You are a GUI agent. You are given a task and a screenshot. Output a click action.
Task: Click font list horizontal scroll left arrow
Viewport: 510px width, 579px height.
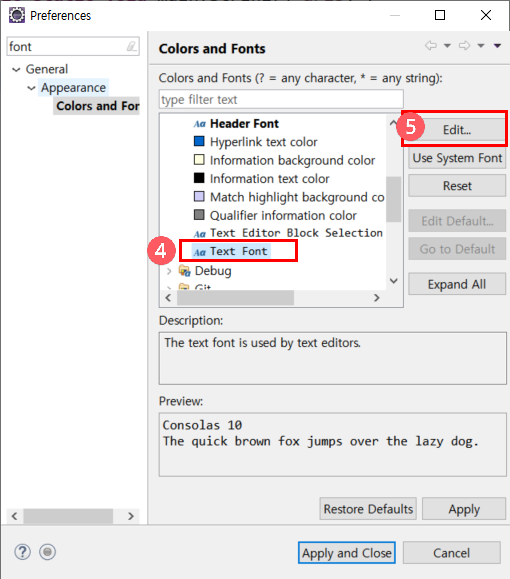click(x=168, y=298)
